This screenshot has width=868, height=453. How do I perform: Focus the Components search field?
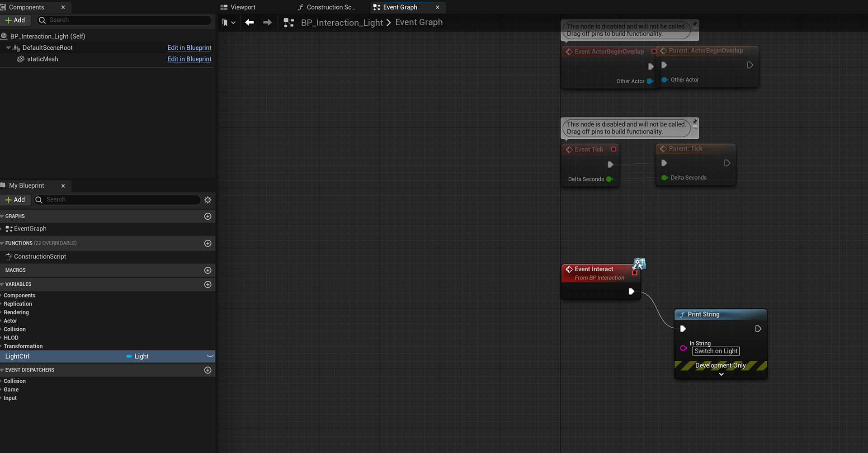click(x=125, y=20)
